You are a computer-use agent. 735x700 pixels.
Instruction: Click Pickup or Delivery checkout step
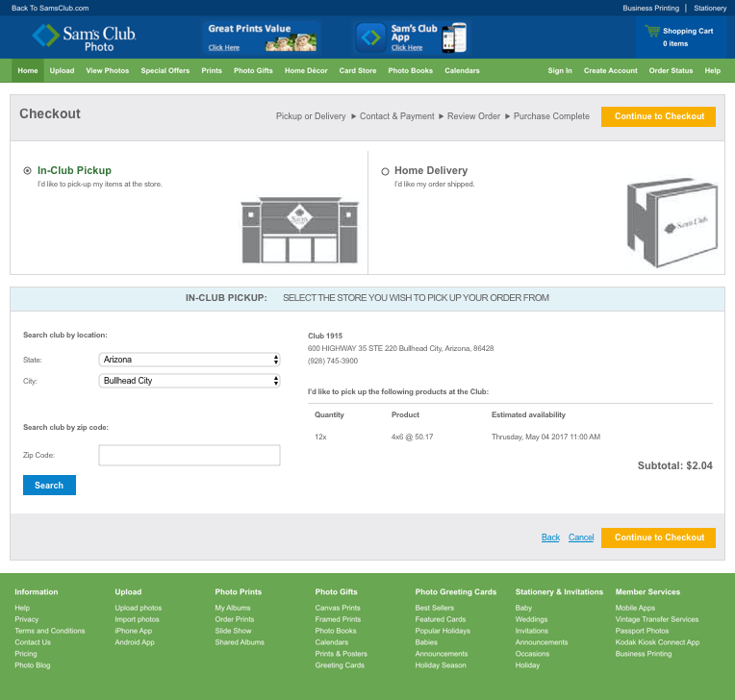click(x=311, y=116)
